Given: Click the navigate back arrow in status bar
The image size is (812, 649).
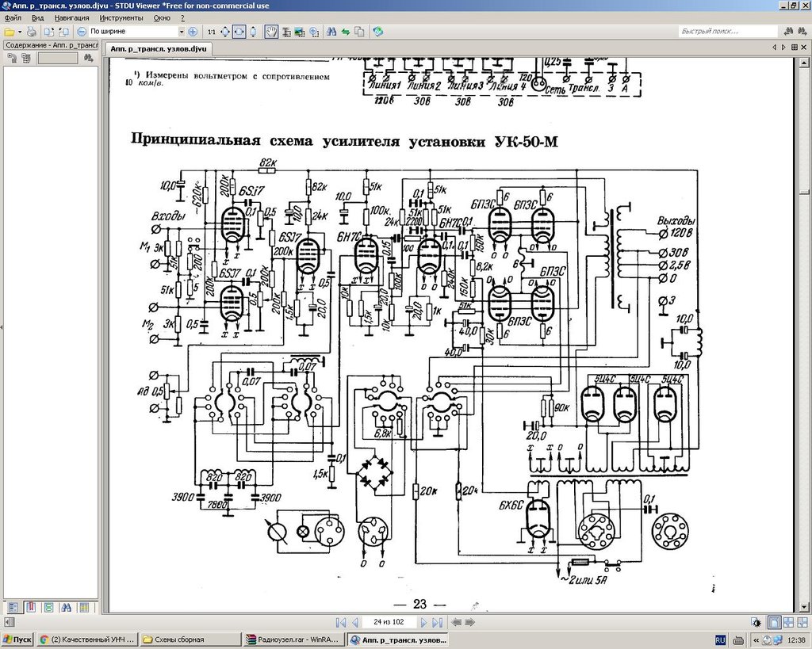Looking at the screenshot, I should (457, 623).
